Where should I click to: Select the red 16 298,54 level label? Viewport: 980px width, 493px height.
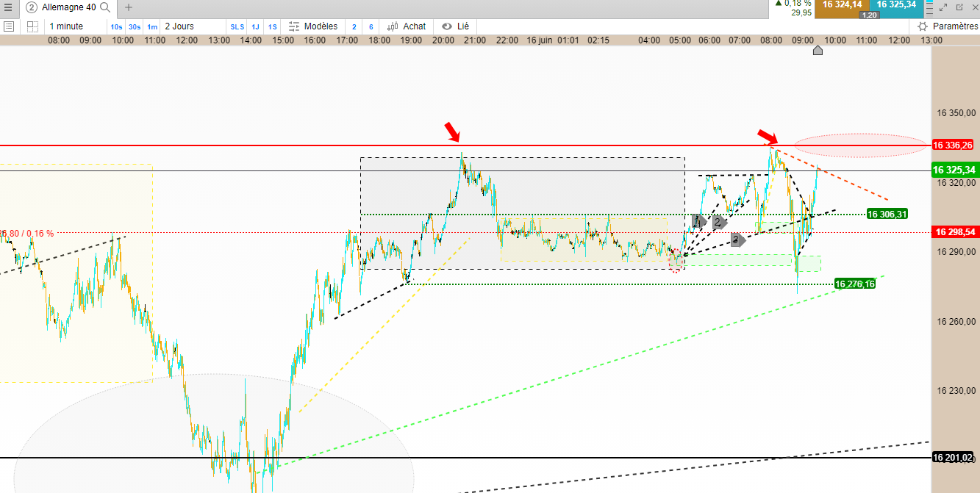click(955, 232)
